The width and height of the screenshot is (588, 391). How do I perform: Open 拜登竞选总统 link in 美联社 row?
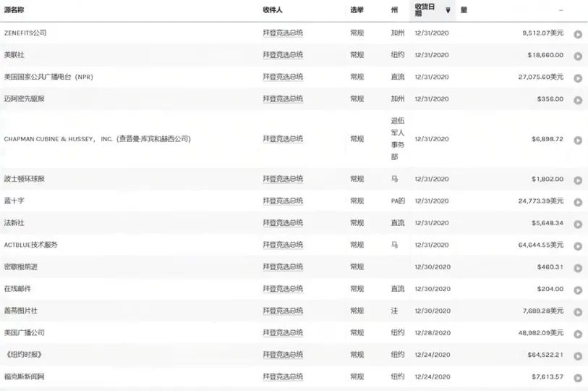(x=283, y=55)
